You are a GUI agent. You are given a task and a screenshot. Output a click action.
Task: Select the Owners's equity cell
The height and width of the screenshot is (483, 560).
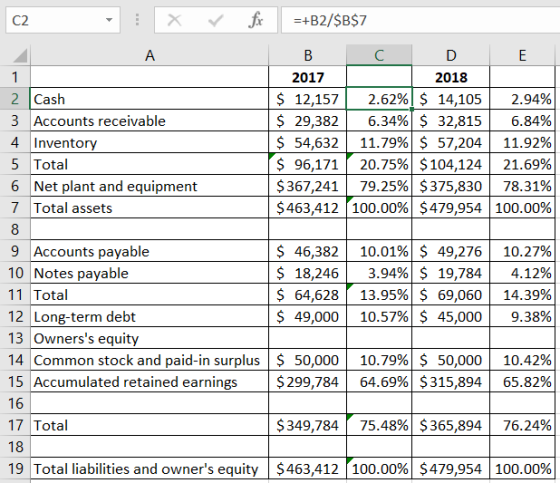click(x=149, y=338)
